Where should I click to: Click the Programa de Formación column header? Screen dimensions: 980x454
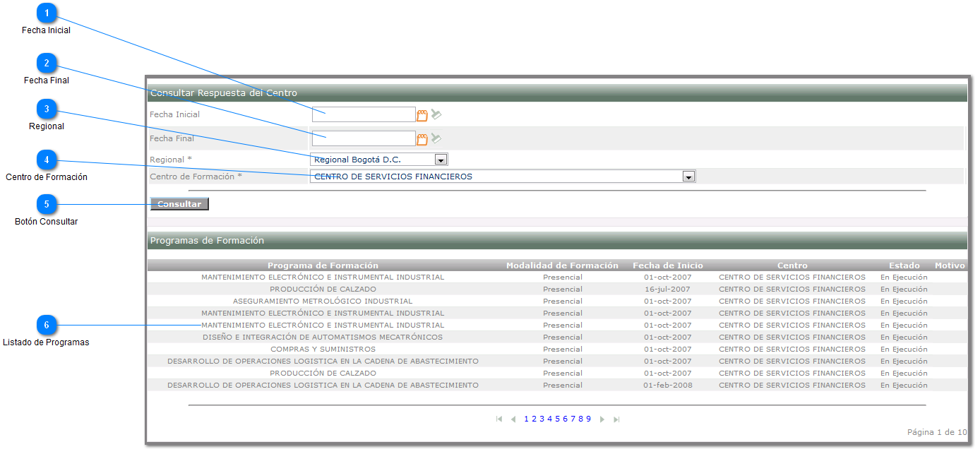click(x=323, y=265)
